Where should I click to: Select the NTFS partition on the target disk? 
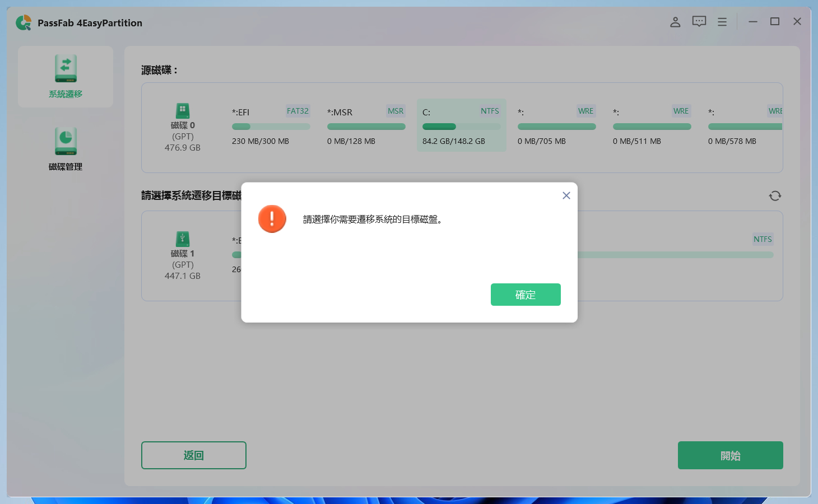click(672, 255)
